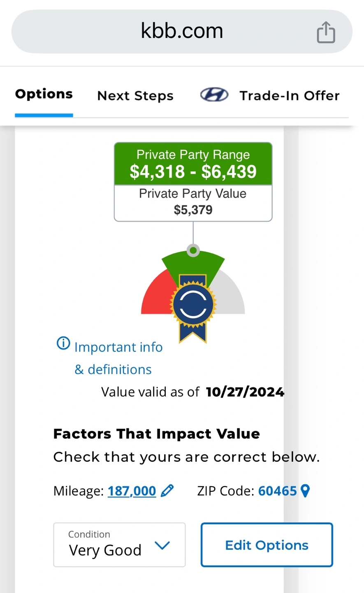The height and width of the screenshot is (593, 364).
Task: Click the 60465 ZIP code link
Action: (277, 491)
